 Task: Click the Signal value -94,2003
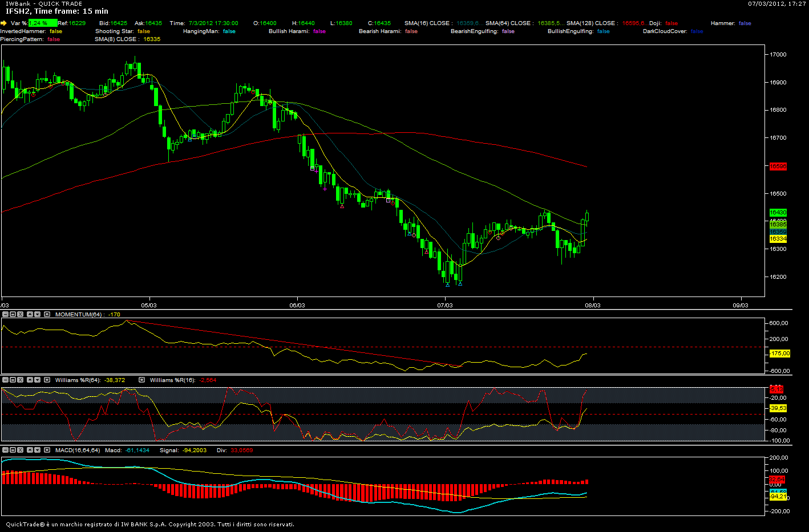(x=195, y=450)
